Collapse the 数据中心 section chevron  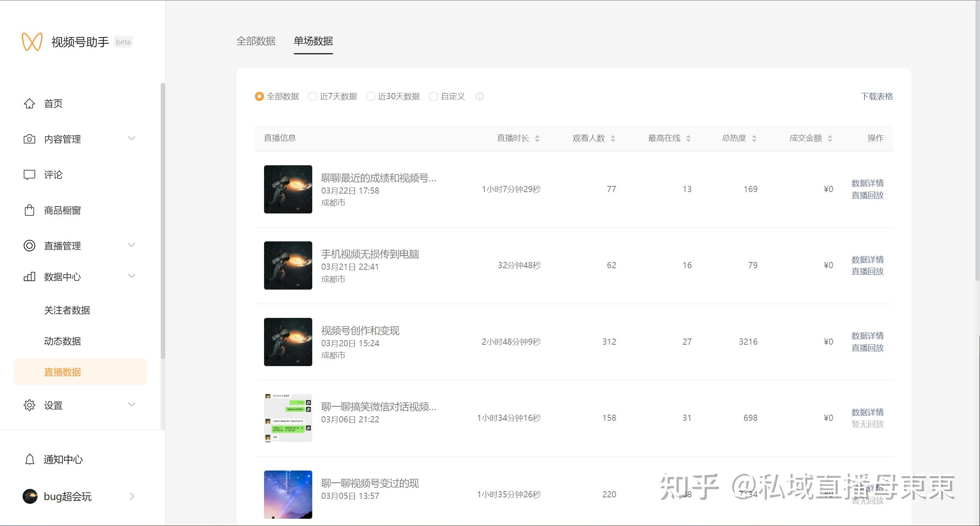[x=132, y=276]
